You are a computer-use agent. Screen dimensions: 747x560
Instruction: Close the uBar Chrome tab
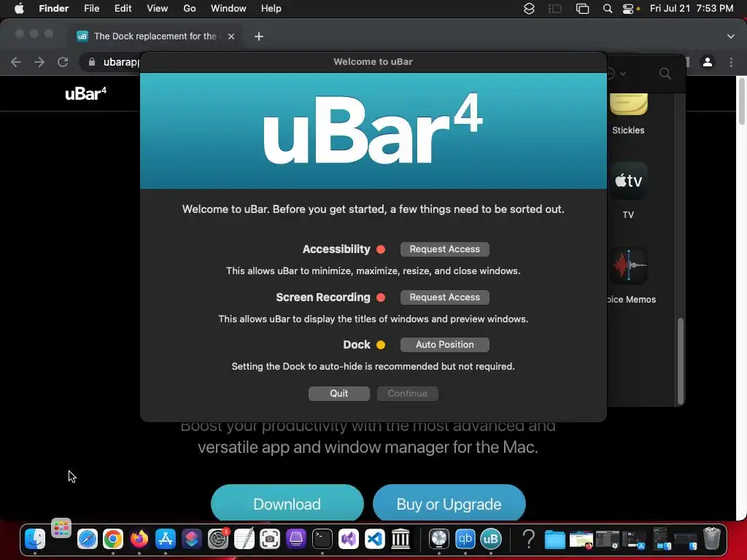coord(231,36)
